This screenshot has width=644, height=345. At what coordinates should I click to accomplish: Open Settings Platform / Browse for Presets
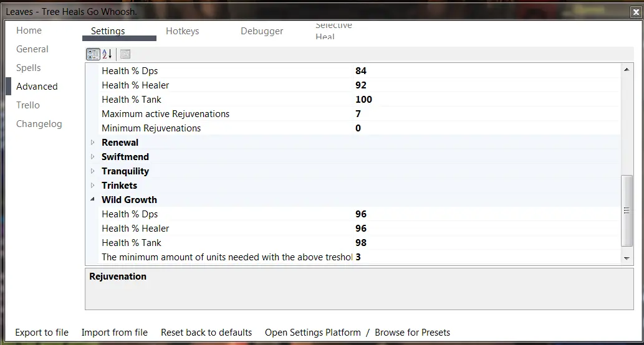[x=357, y=333]
